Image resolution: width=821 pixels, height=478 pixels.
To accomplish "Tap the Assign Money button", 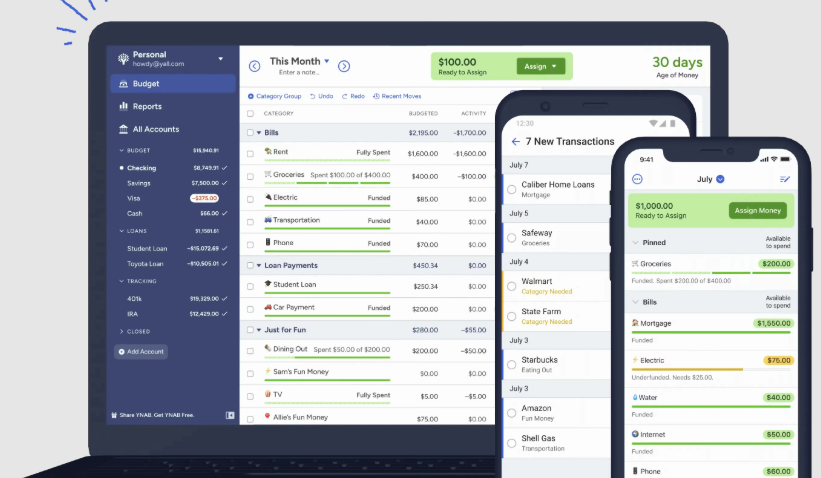I will 758,210.
